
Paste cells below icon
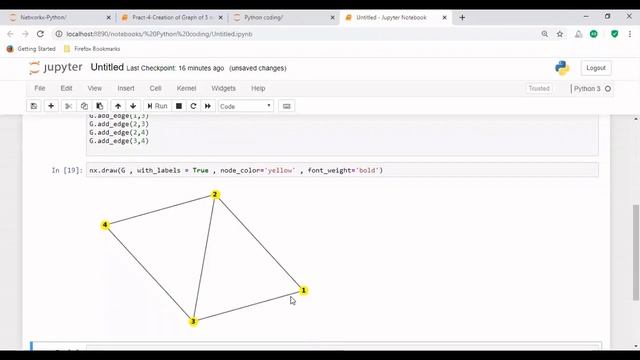tap(100, 106)
